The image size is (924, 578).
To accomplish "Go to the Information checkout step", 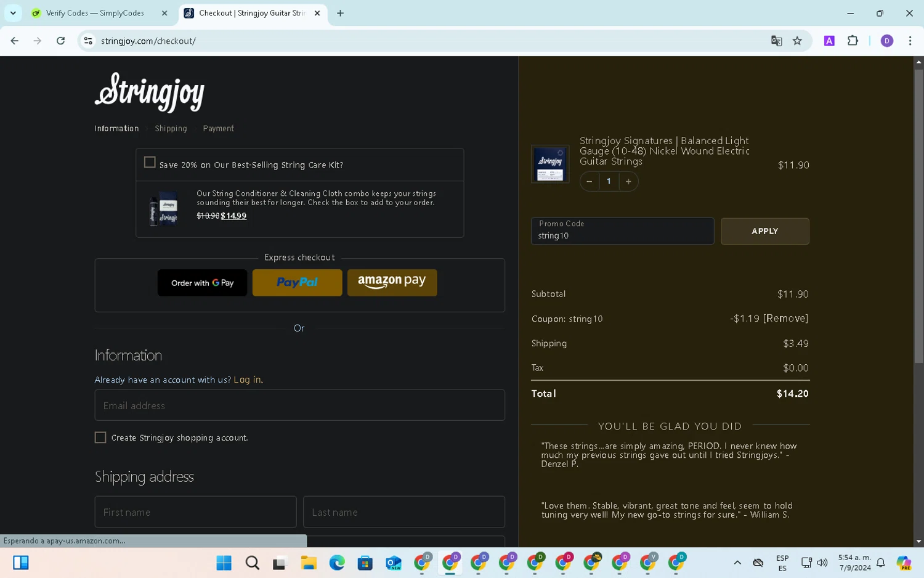I will pyautogui.click(x=116, y=128).
